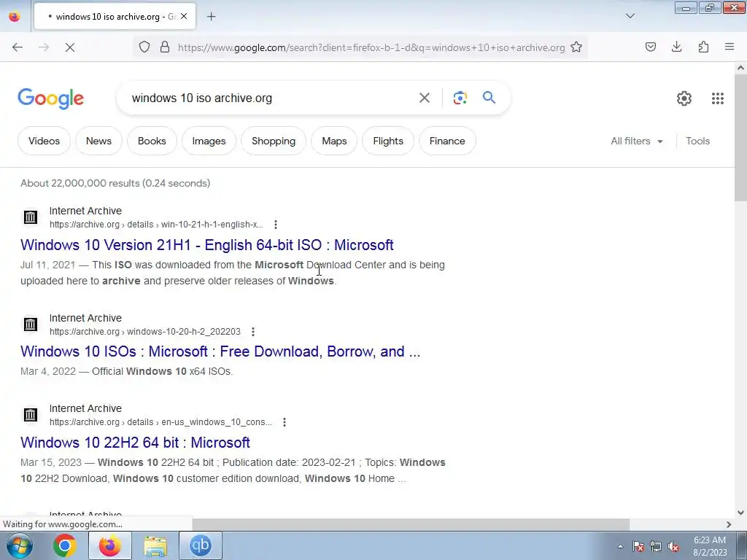Bookmark this page with the star
The width and height of the screenshot is (747, 560).
pyautogui.click(x=576, y=47)
